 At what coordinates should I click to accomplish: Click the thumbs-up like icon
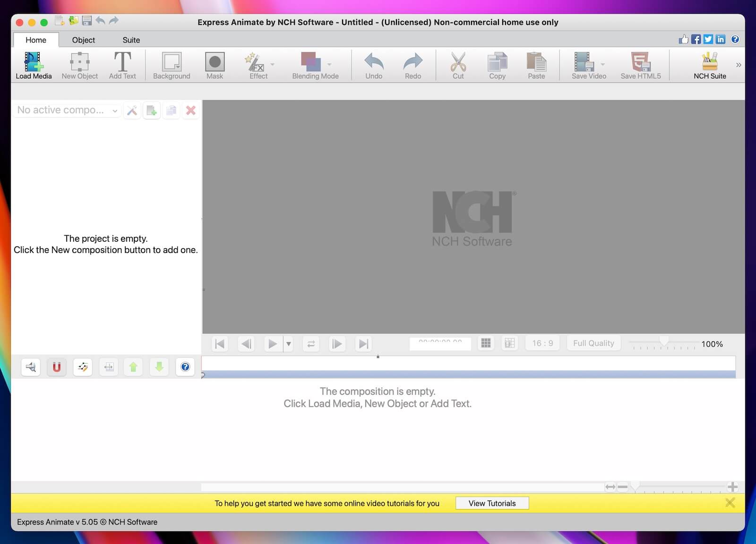683,39
